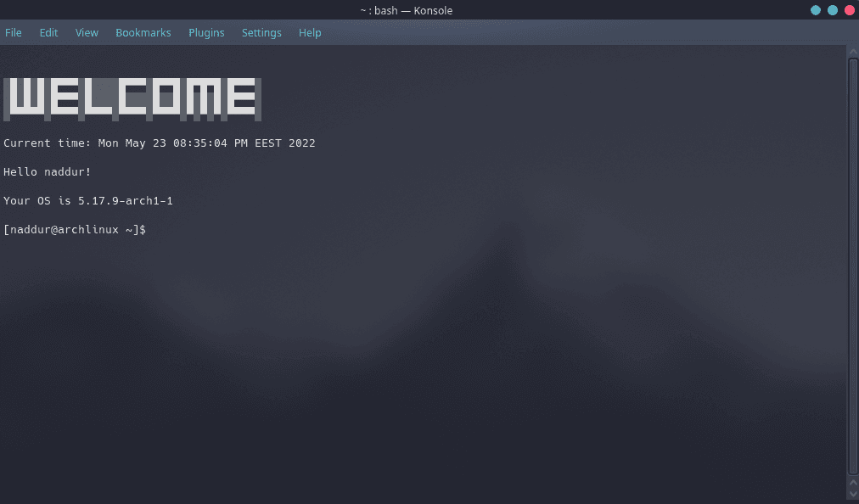Click the [naddur@archlinux ~]$ prompt line

pyautogui.click(x=75, y=230)
